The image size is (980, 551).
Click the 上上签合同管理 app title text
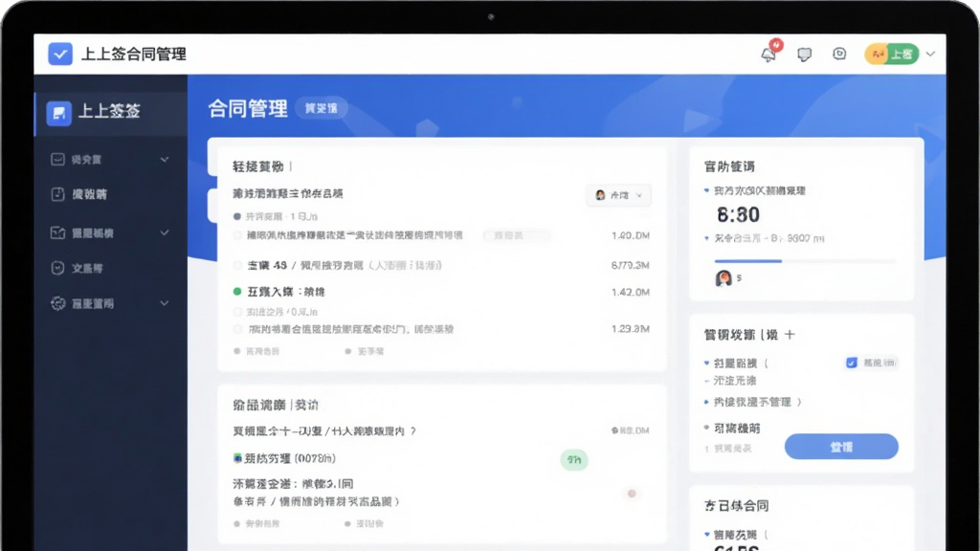click(134, 55)
